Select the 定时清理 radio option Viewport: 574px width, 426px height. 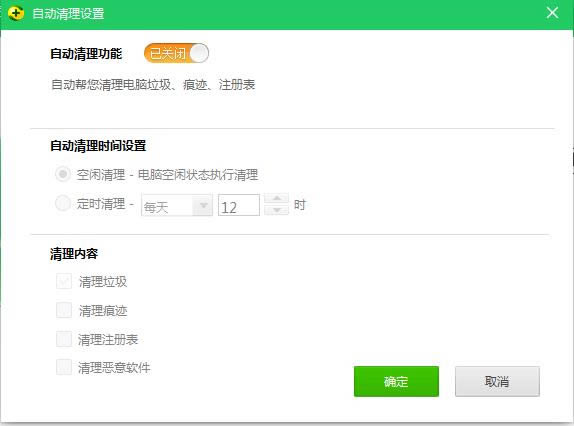63,203
